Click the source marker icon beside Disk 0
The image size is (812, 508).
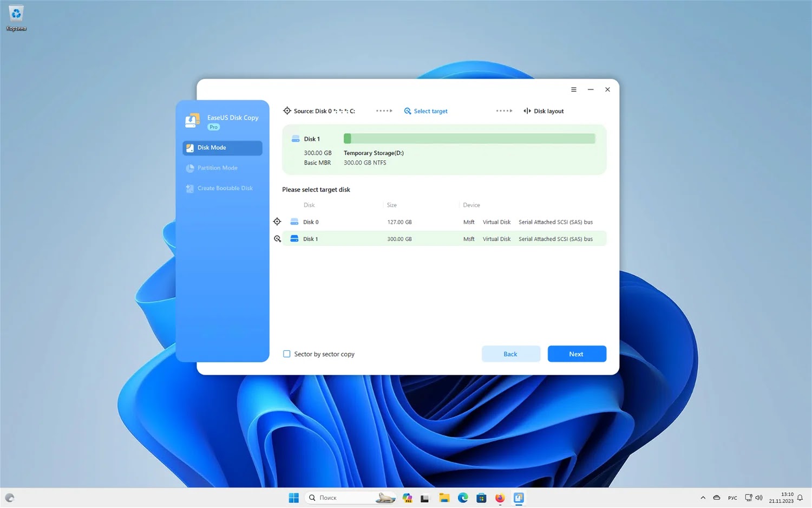(277, 222)
